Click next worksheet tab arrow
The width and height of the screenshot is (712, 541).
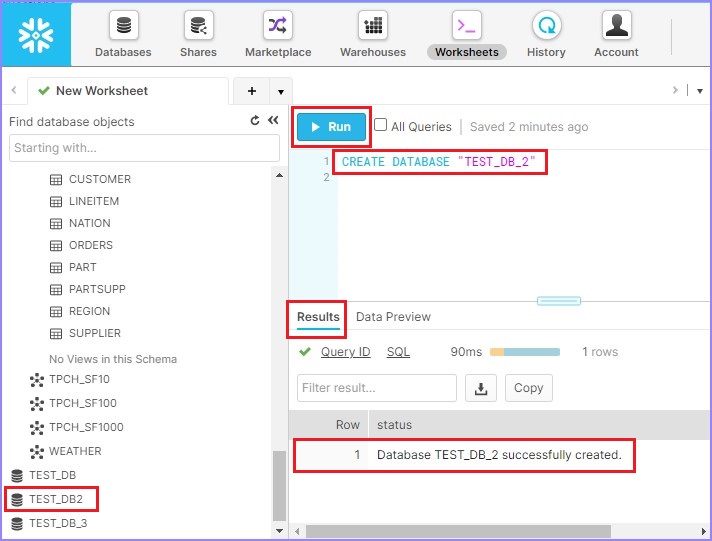coord(675,90)
